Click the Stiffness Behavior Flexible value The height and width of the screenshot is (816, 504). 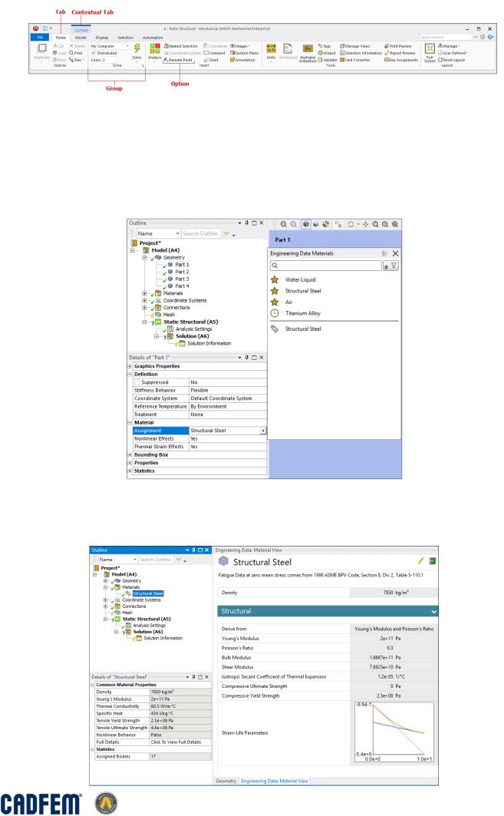tap(228, 390)
